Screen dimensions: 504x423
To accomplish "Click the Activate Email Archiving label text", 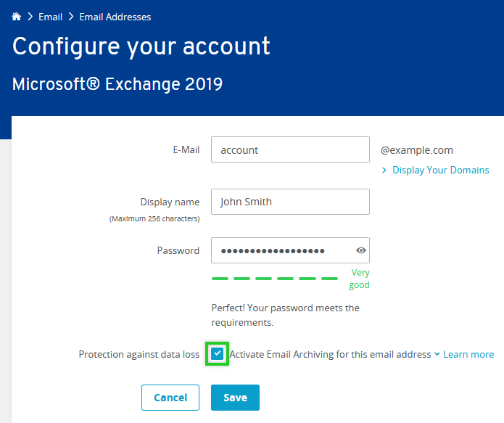I will [330, 354].
